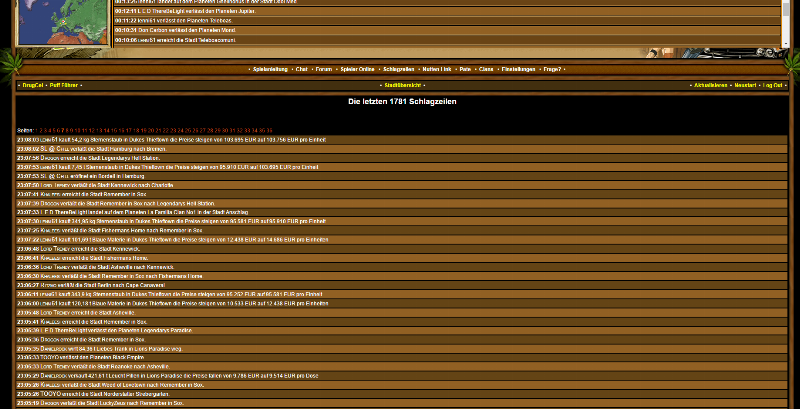Go to last headlines page 36

click(x=269, y=131)
